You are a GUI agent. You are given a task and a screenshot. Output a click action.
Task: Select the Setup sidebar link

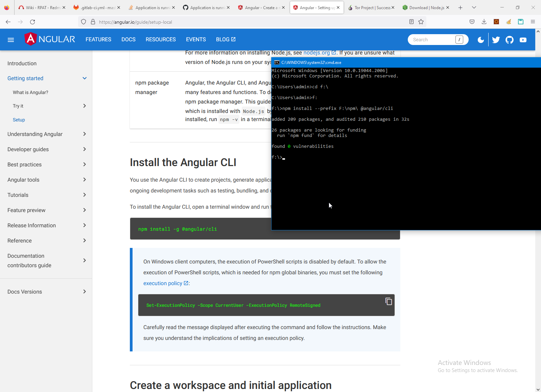point(19,120)
